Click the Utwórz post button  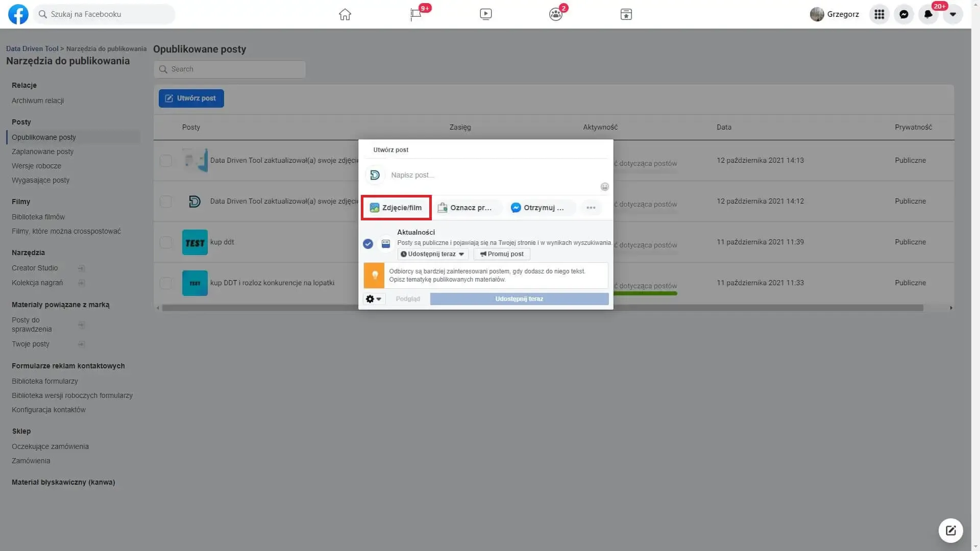[191, 98]
